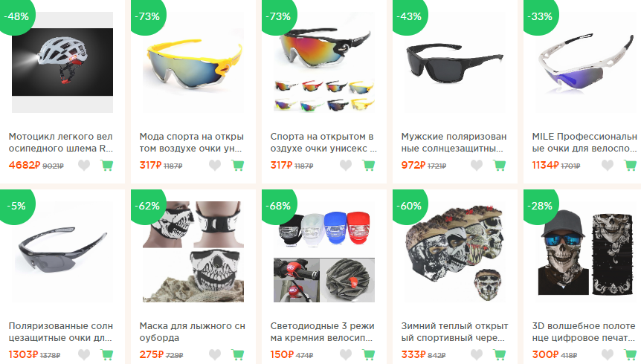Favorite the bicycle helmet with heart icon
The width and height of the screenshot is (641, 364).
(x=84, y=165)
